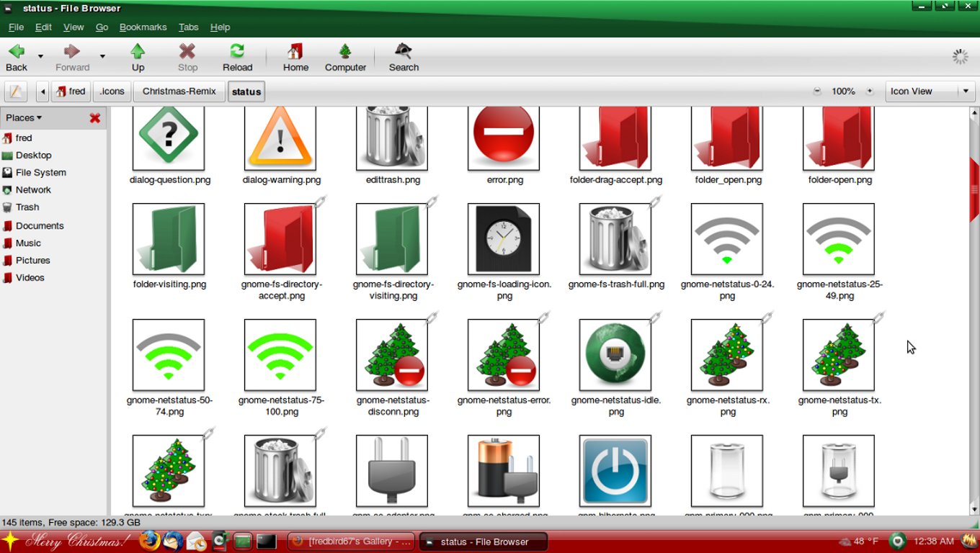Screen dimensions: 980x553
Task: Select the gnome-netstatus-disconn.png tree icon
Action: coord(392,355)
